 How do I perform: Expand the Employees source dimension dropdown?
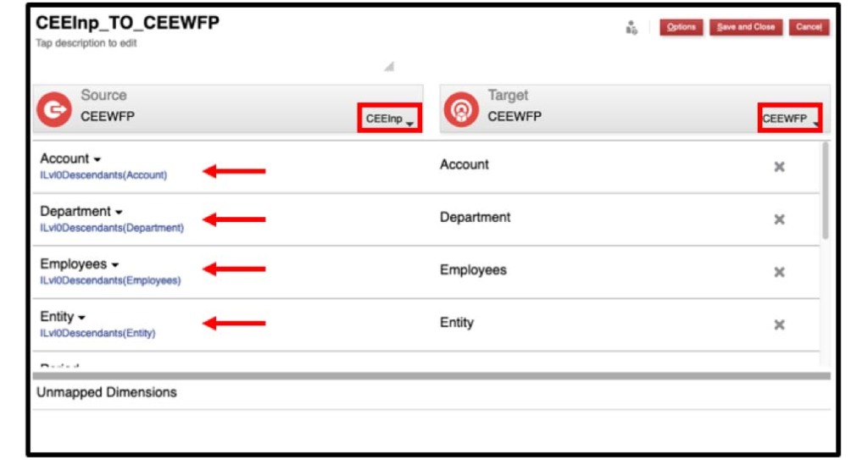[114, 265]
